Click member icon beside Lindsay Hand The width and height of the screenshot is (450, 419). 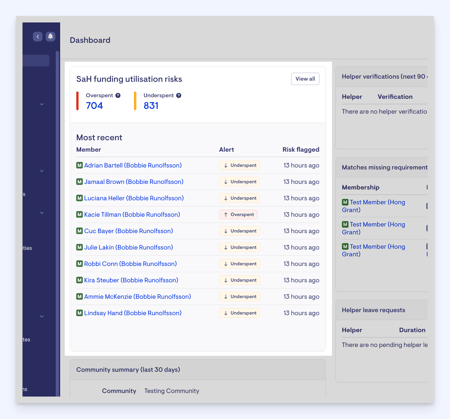(79, 313)
